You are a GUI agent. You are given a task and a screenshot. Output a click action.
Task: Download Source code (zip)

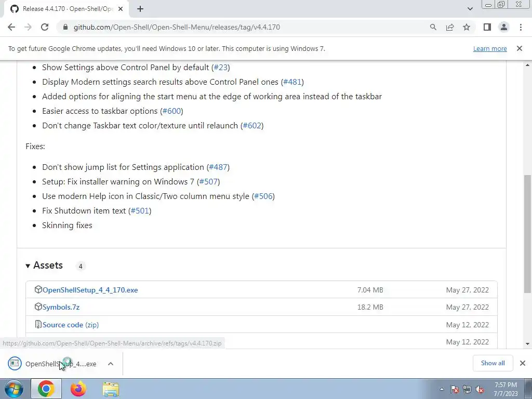[71, 325]
